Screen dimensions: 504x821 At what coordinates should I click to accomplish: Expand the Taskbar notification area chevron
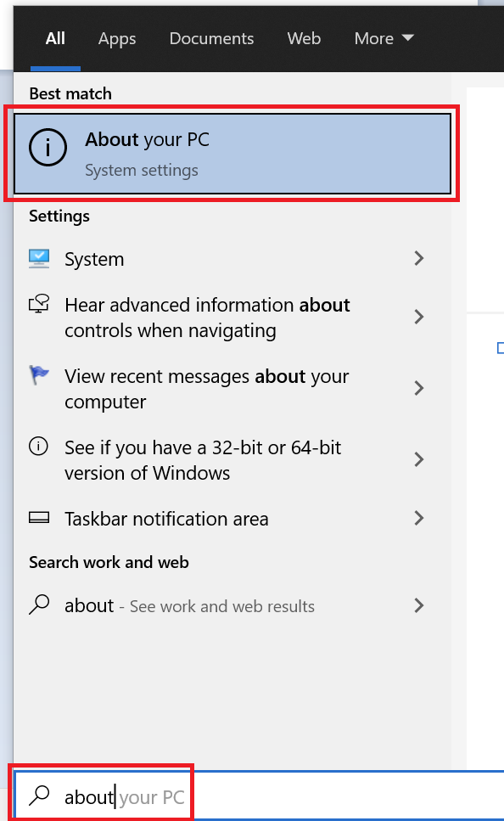[x=418, y=518]
